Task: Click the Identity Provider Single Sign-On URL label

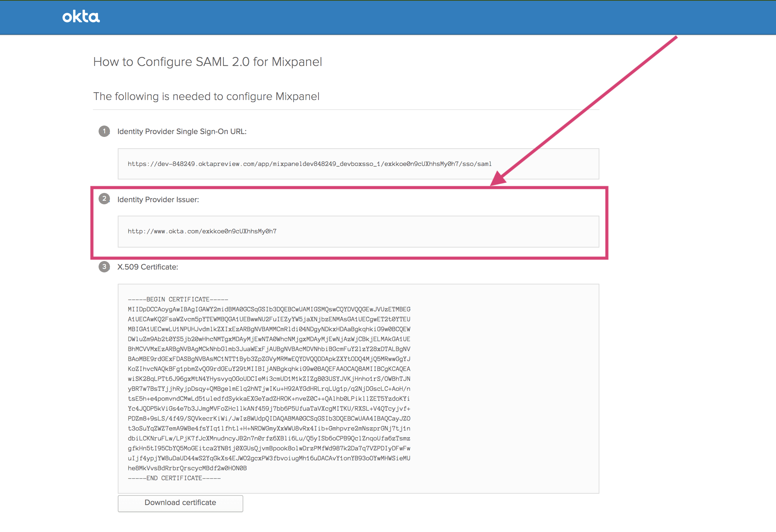Action: [x=182, y=132]
